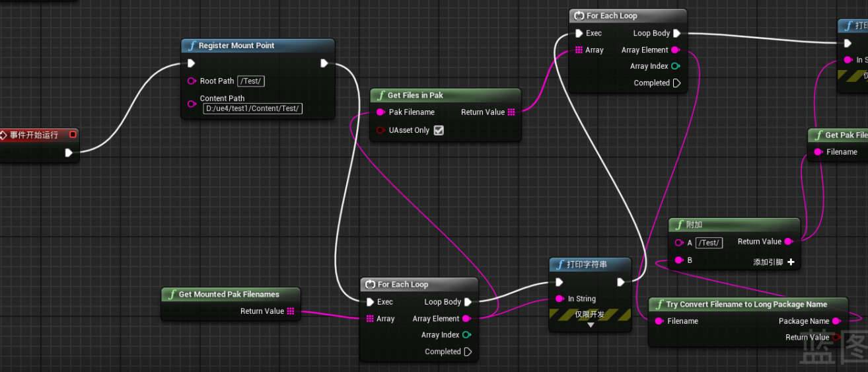
Task: Click the Filename pin on Try Convert node
Action: tap(659, 321)
